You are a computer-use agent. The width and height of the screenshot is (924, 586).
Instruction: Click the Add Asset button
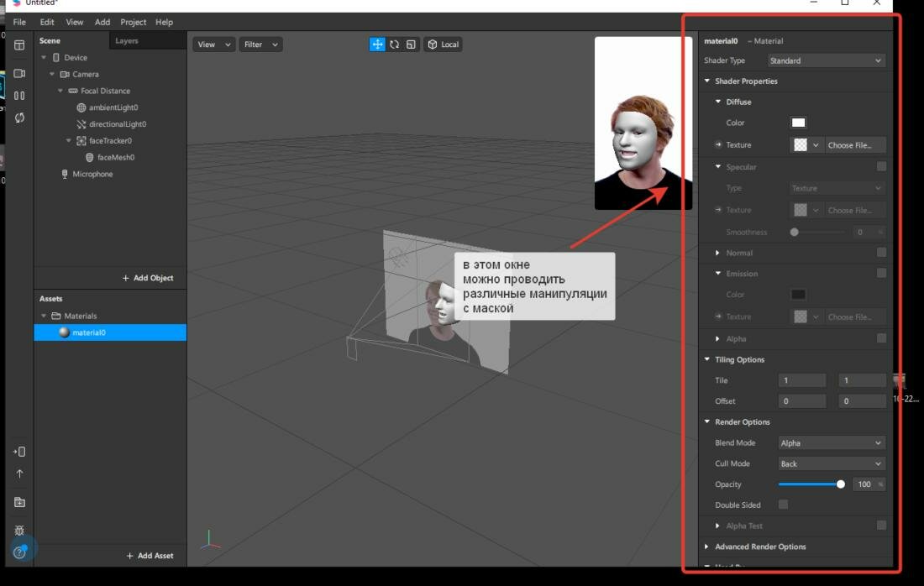point(150,556)
